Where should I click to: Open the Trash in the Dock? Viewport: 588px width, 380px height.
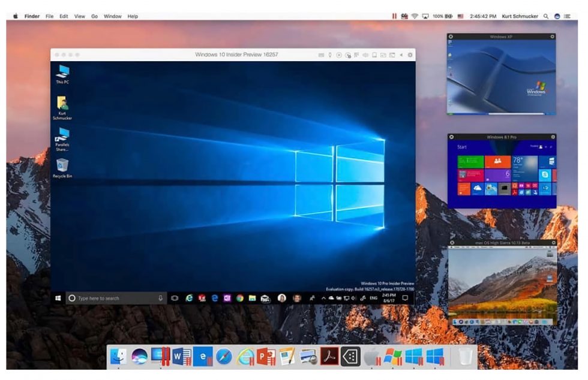pyautogui.click(x=466, y=357)
